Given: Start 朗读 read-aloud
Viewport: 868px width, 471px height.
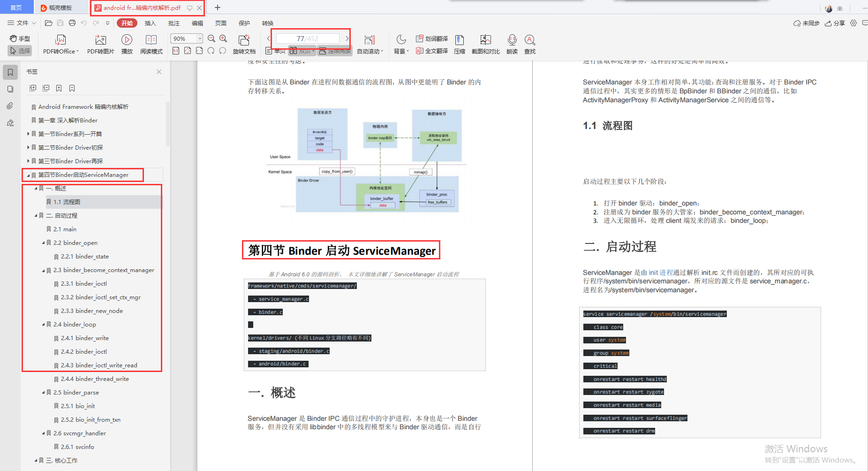Looking at the screenshot, I should [x=512, y=45].
